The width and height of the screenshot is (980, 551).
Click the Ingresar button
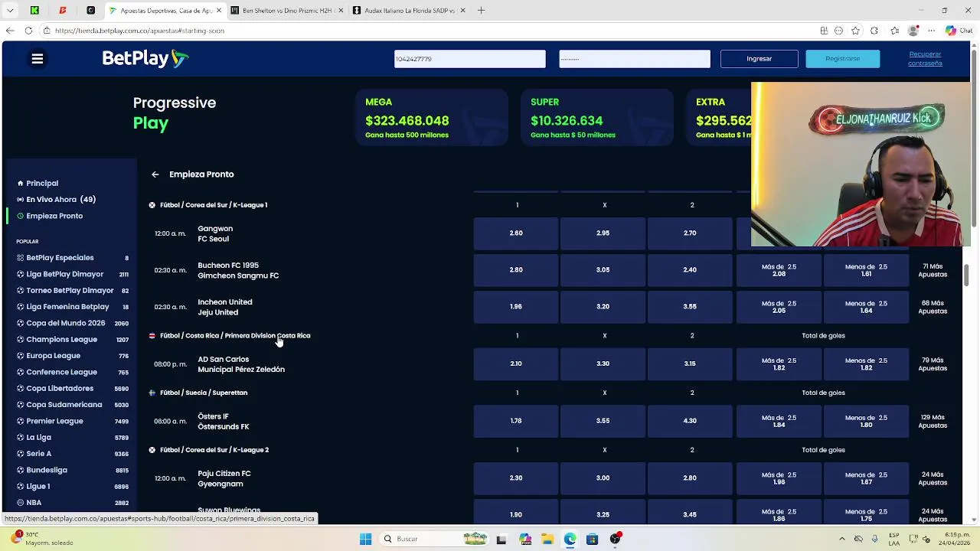tap(759, 59)
